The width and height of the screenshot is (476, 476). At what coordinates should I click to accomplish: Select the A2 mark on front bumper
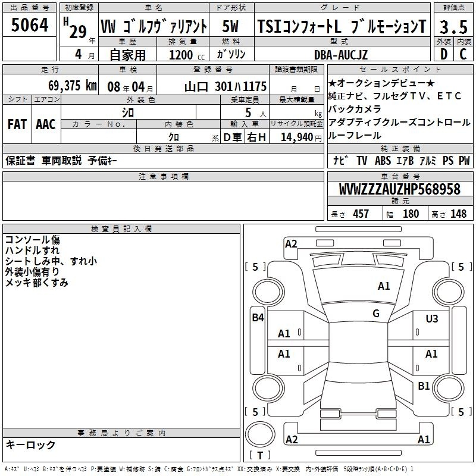click(x=291, y=243)
